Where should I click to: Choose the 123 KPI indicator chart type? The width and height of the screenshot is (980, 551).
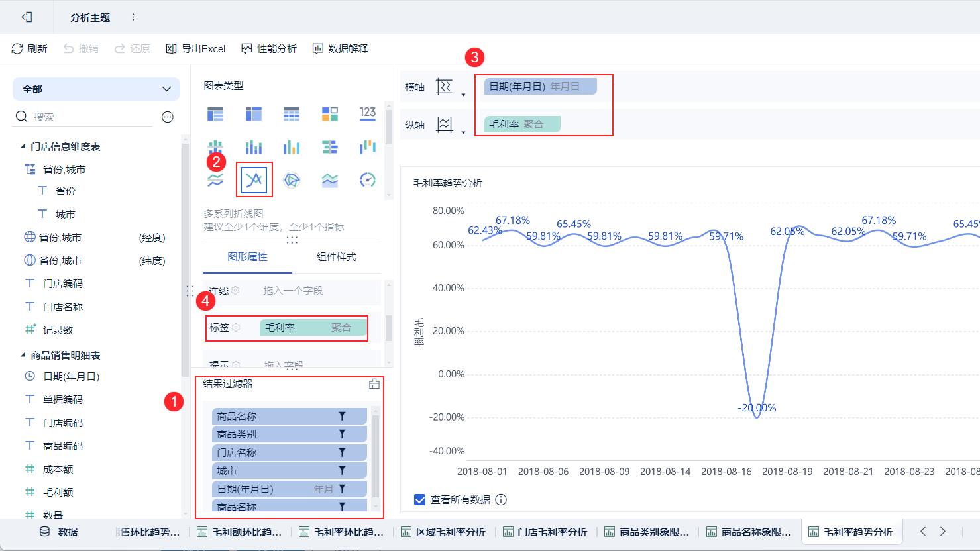[368, 114]
